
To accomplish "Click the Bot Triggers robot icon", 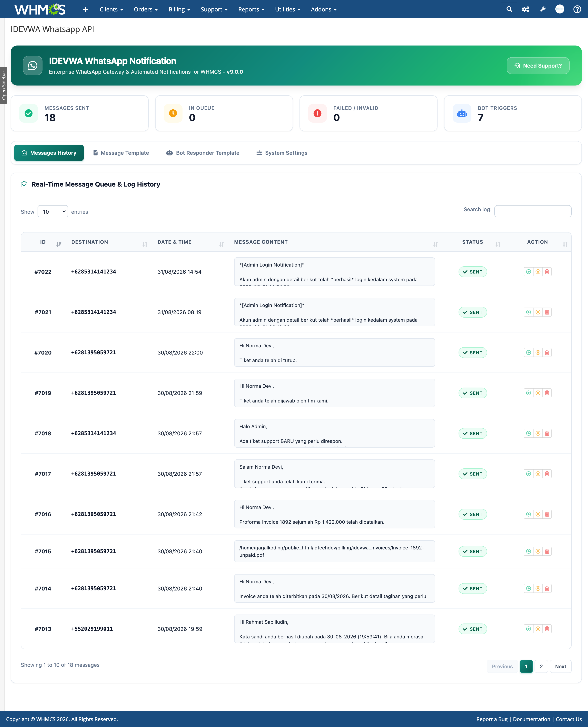I will (x=462, y=113).
